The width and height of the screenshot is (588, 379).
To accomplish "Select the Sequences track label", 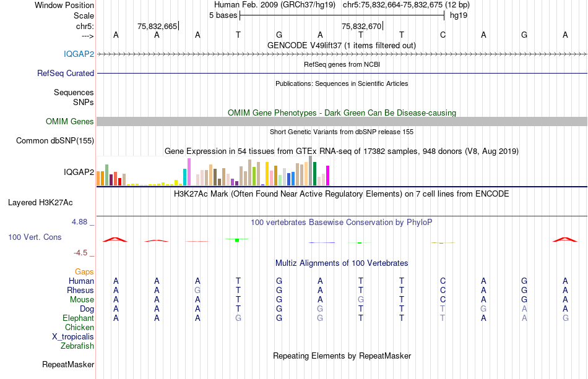I will [x=74, y=93].
